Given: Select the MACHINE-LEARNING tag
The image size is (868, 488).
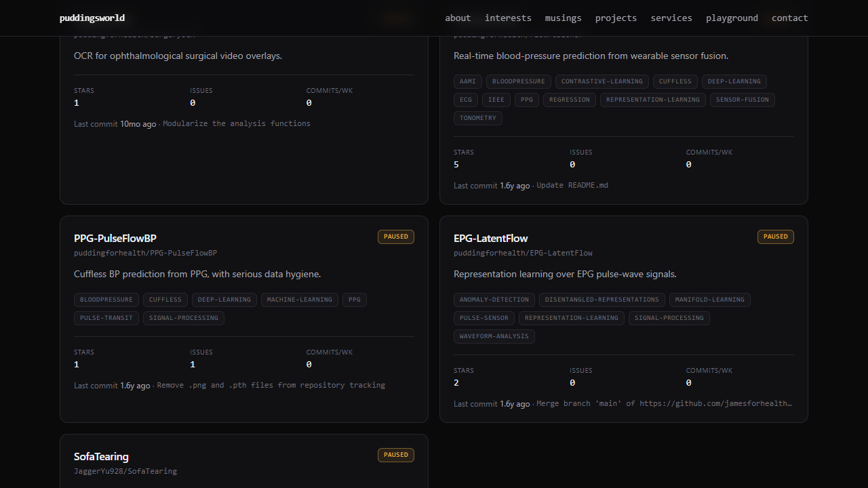Looking at the screenshot, I should (300, 300).
